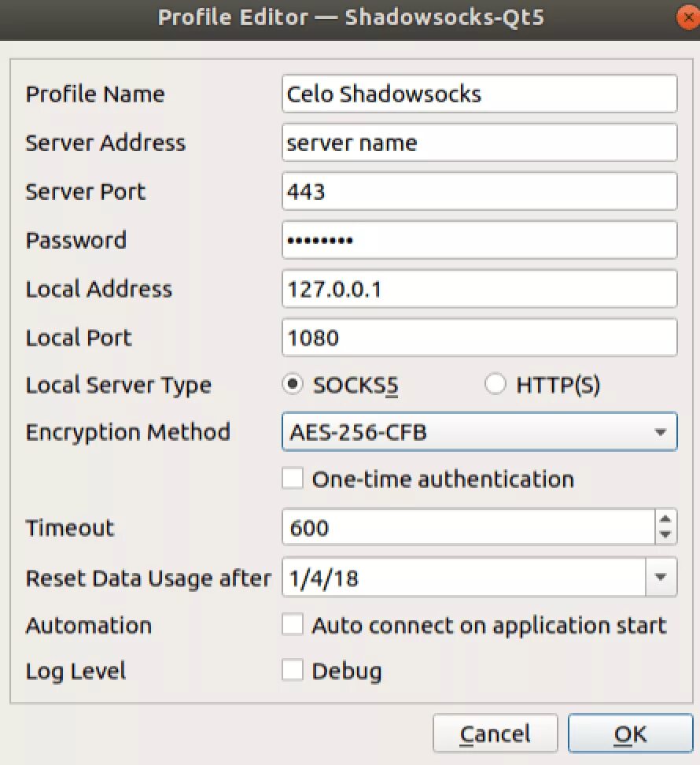
Task: Click the Server Port label
Action: [85, 191]
